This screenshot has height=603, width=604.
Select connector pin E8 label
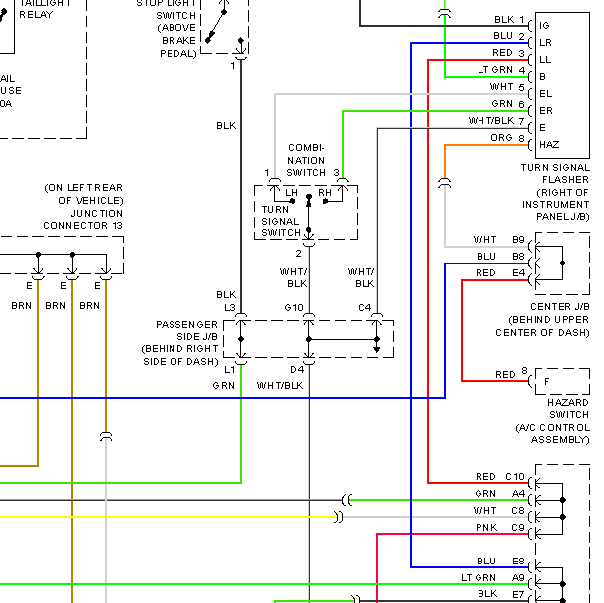pyautogui.click(x=518, y=561)
